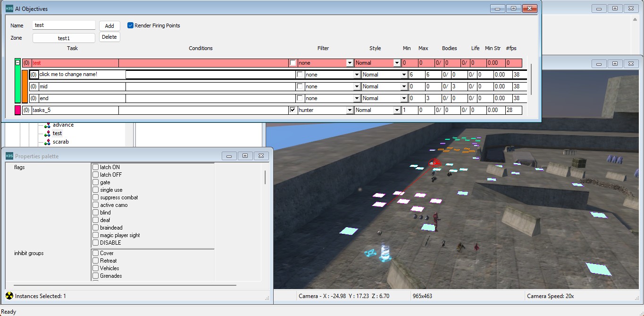Click the Name input field containing test

(64, 26)
